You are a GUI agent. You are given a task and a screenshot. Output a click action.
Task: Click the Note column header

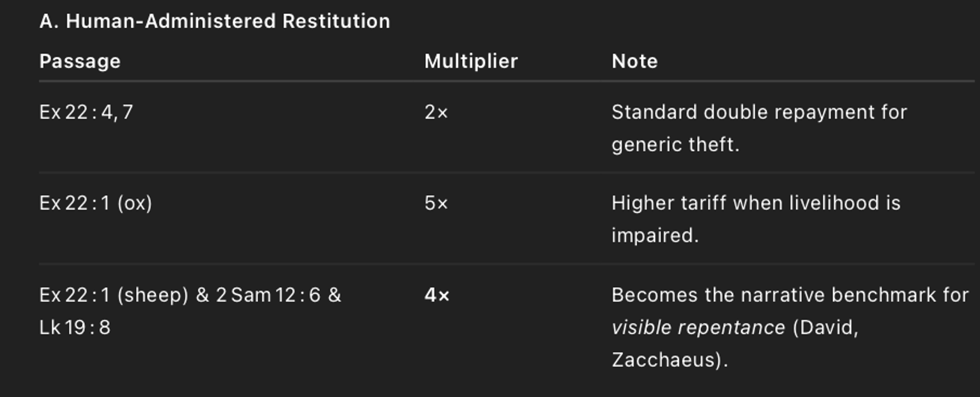pos(635,61)
